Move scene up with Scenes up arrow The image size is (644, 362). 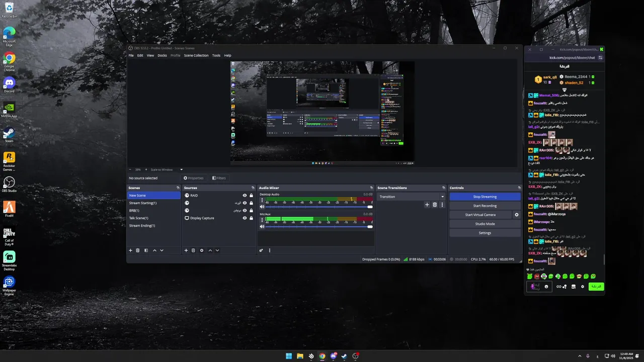154,250
